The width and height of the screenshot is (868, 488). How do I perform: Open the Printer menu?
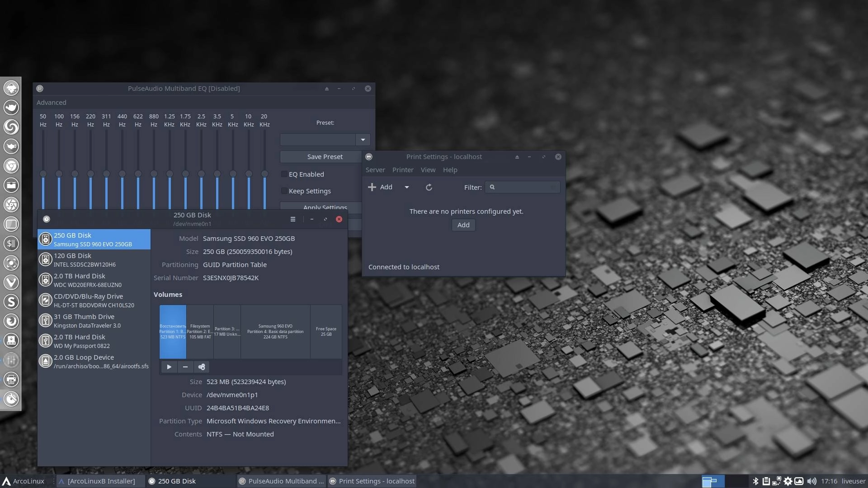[403, 170]
